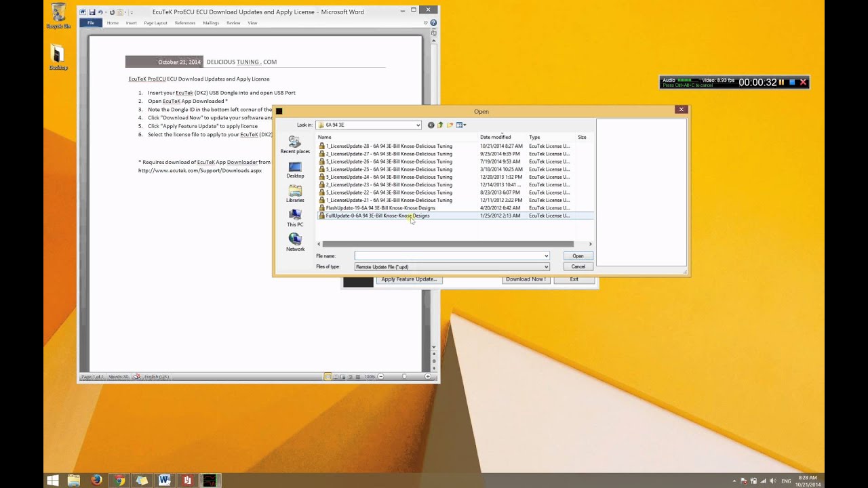
Task: Select Network in dialog sidebar
Action: pyautogui.click(x=295, y=243)
